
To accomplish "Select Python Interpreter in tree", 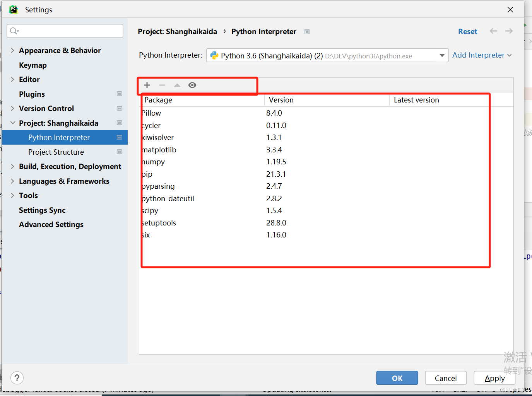I will (65, 137).
